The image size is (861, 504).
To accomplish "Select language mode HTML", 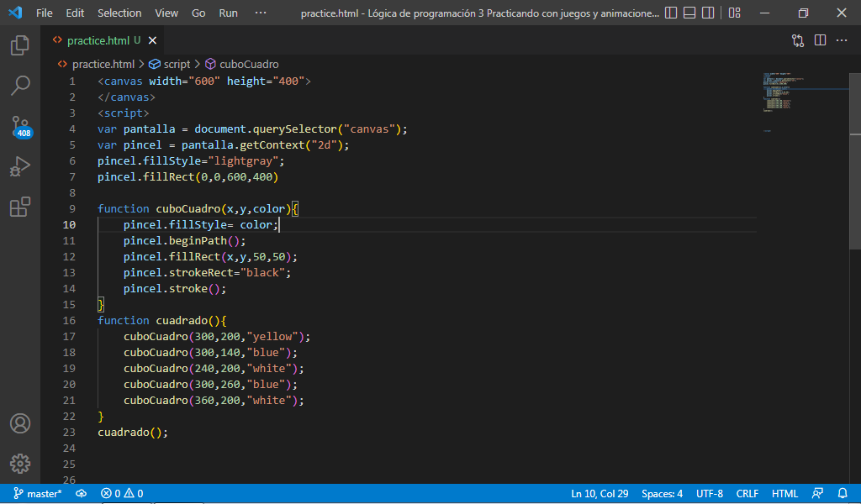I will (785, 494).
